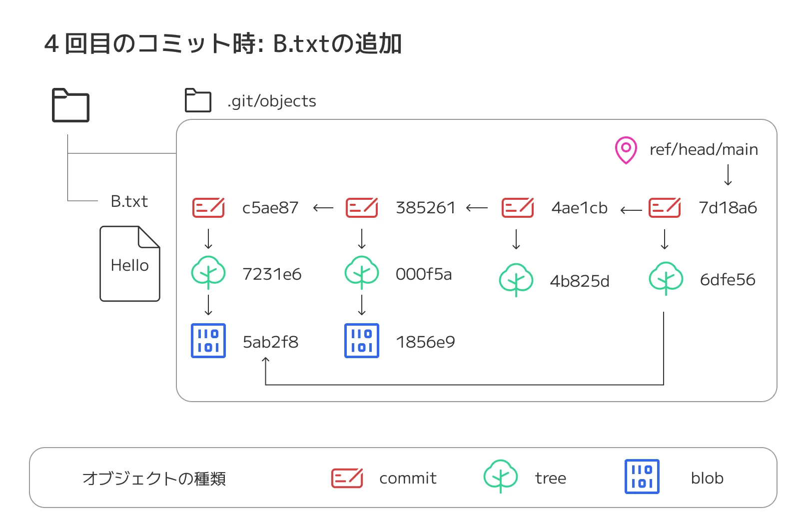This screenshot has width=806, height=532.
Task: Select the tree icon for 000f5a
Action: pyautogui.click(x=362, y=273)
